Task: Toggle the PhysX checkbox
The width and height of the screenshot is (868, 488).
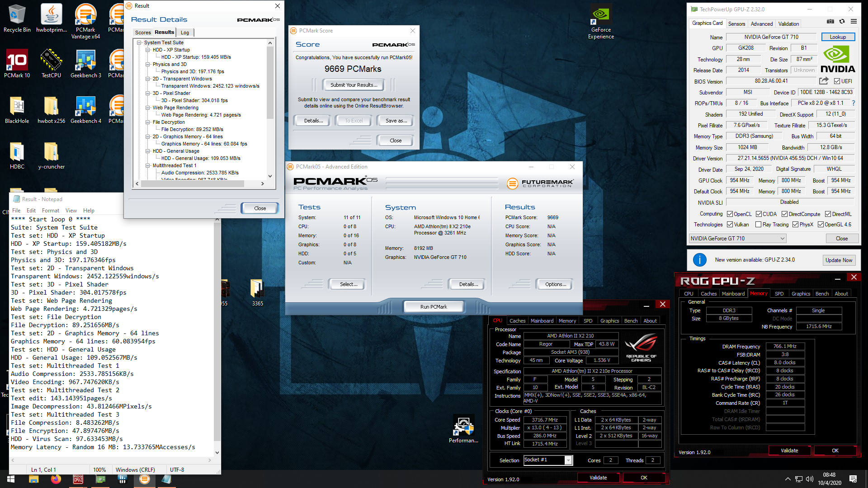Action: coord(795,225)
